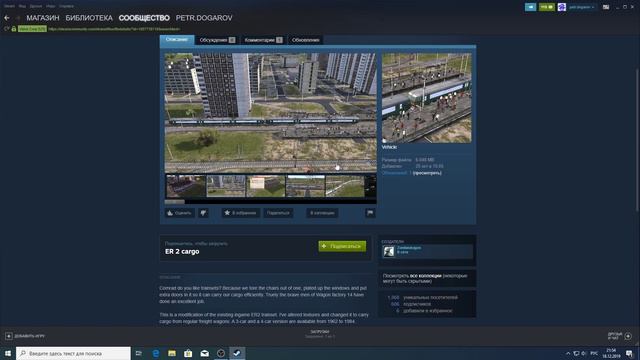Select the fourth screenshot thumbnail in strip
The image size is (640, 360).
305,186
